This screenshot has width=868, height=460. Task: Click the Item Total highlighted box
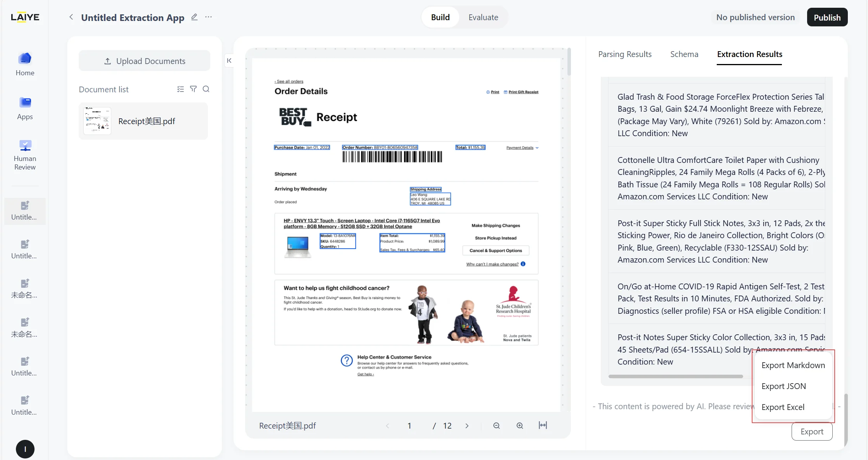coord(412,243)
